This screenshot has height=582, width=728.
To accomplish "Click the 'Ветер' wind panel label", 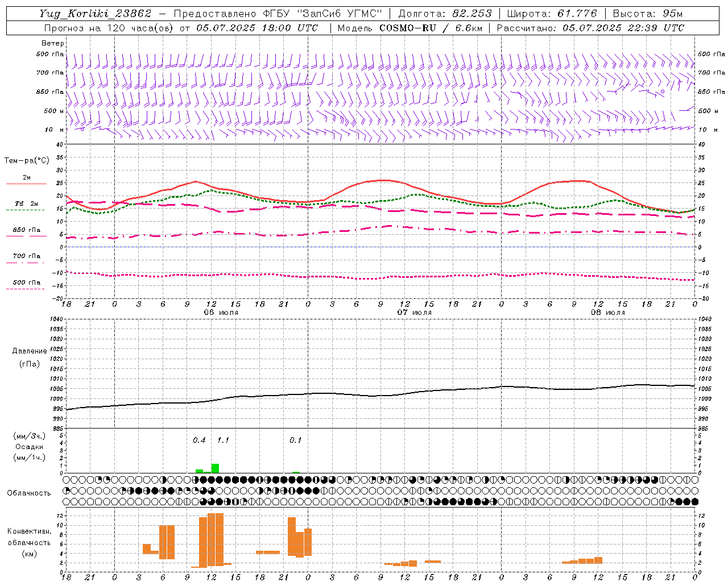I will click(x=52, y=43).
